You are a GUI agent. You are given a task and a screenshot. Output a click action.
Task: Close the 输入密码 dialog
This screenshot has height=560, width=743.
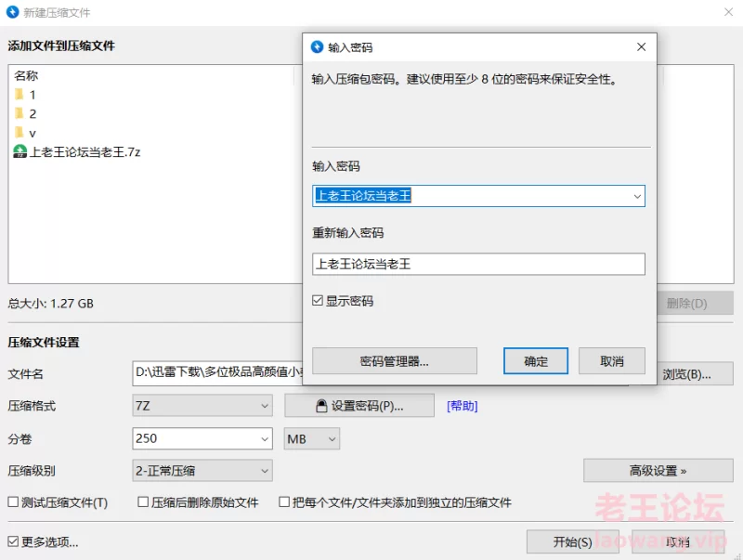pos(641,47)
